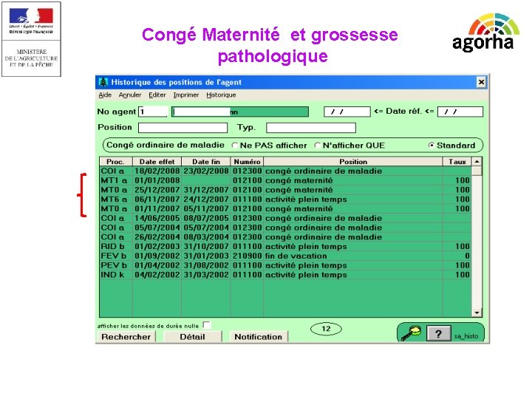The image size is (532, 399).
Task: Click the Taux column header
Action: tap(457, 162)
